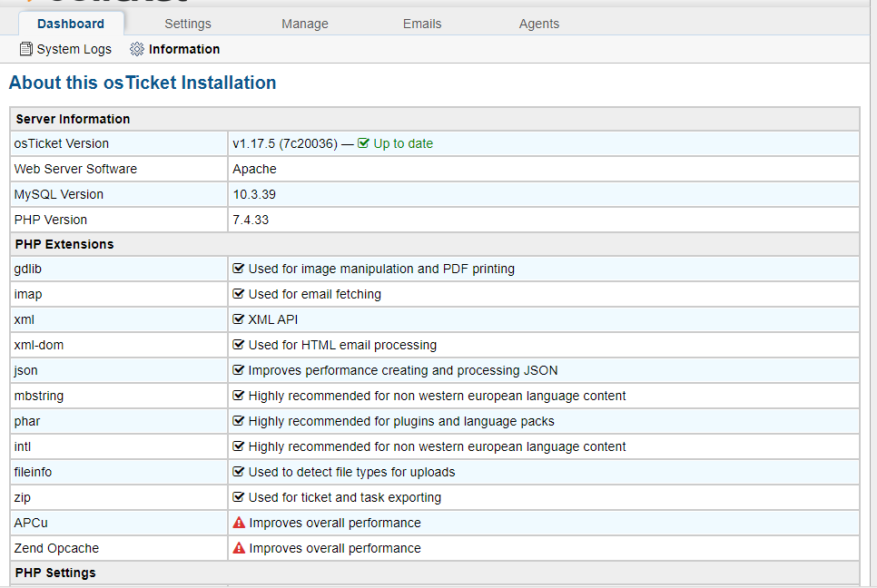
Task: Click the zip checkmark icon
Action: 239,497
